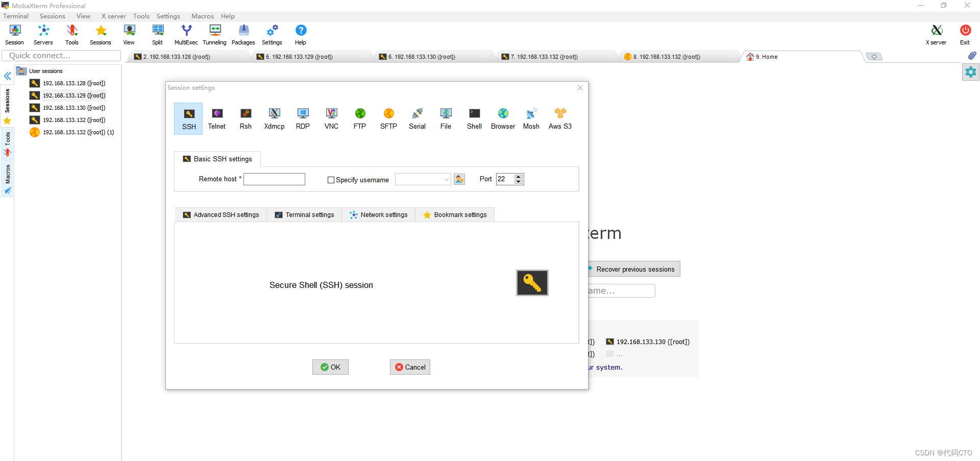
Task: Open the Sessions star toolbar button
Action: click(101, 35)
